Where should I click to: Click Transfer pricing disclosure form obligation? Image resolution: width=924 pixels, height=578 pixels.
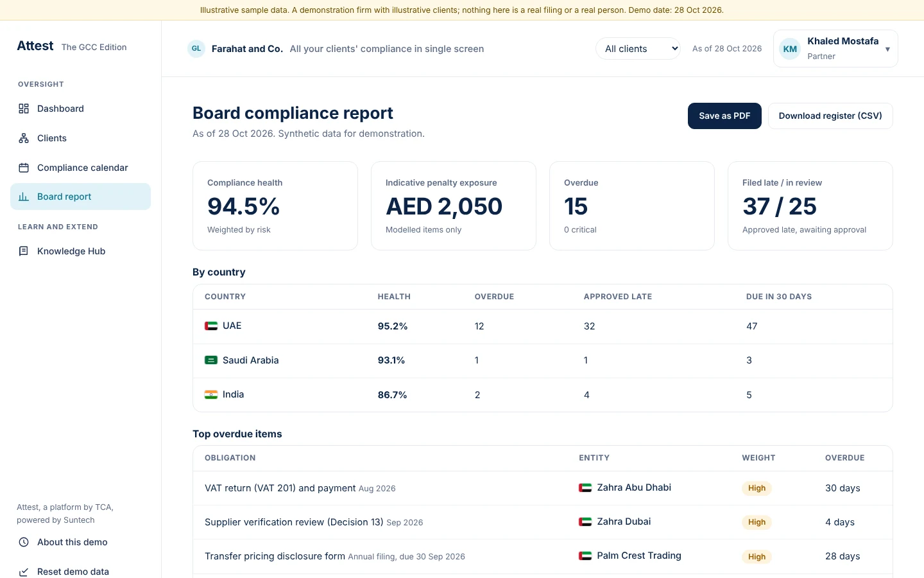tap(275, 556)
